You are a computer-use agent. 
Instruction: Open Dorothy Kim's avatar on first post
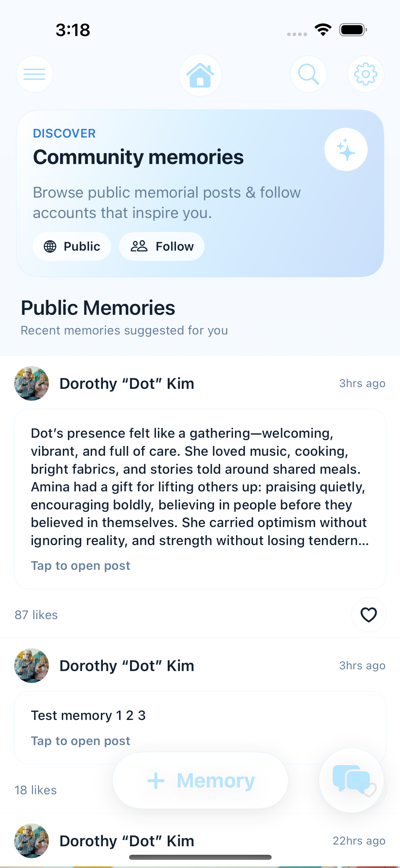pos(32,383)
